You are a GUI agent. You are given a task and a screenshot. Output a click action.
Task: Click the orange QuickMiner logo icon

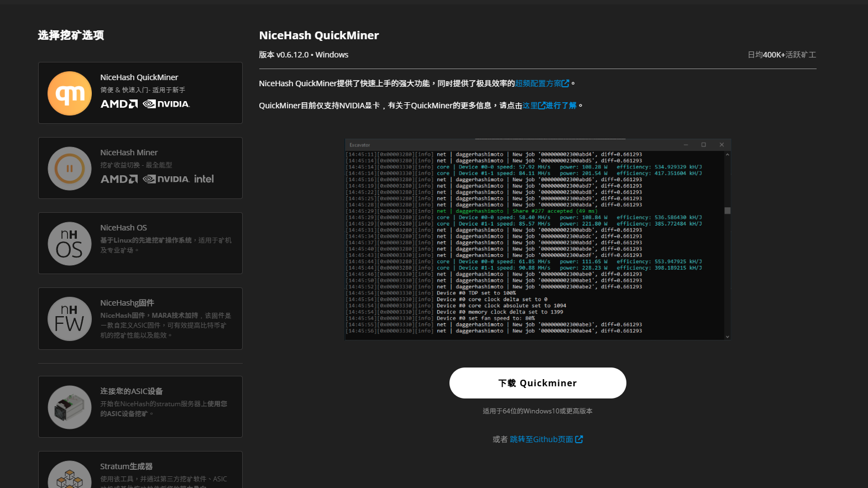(x=70, y=93)
